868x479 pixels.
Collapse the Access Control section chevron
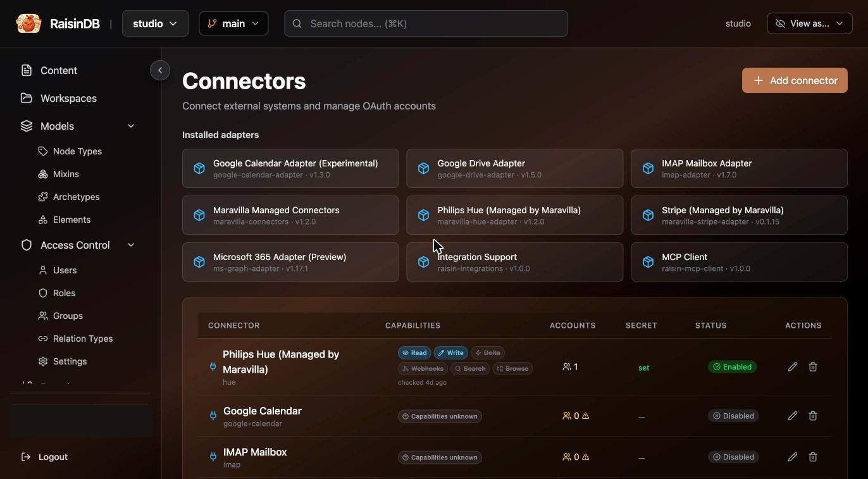point(131,245)
